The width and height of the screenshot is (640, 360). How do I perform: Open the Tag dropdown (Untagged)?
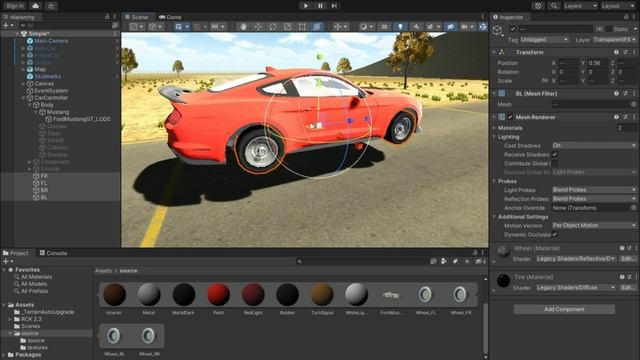click(544, 40)
